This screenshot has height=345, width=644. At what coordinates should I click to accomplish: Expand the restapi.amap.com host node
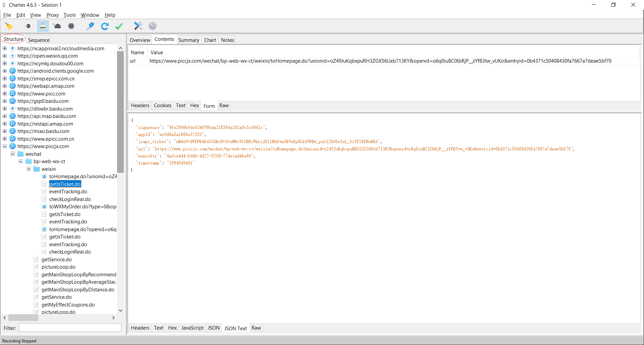click(5, 124)
